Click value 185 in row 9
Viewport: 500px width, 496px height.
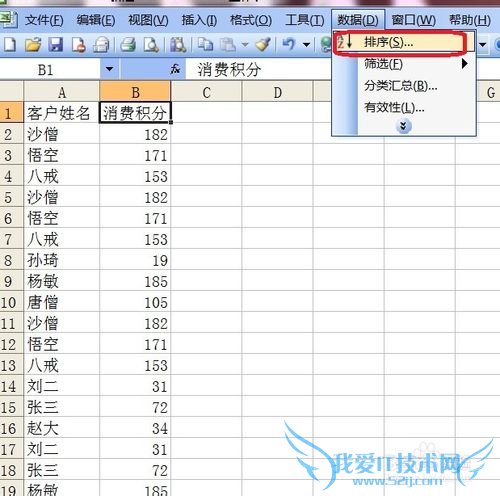pos(135,281)
